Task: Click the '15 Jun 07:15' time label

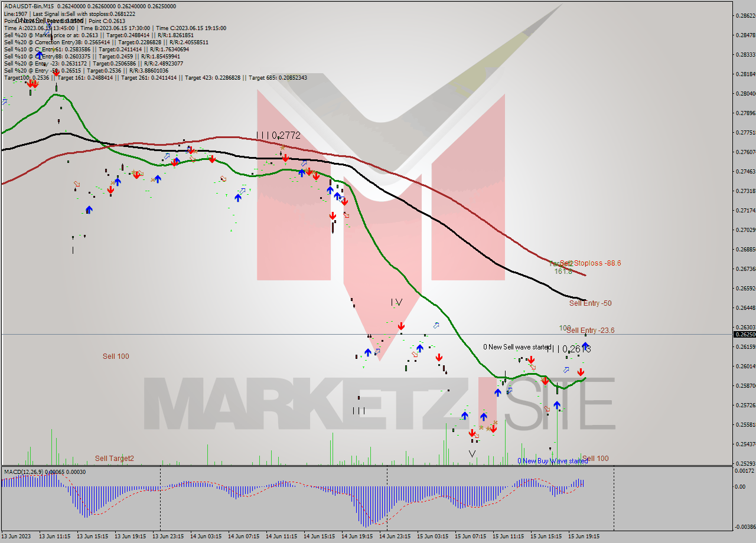Action: [471, 537]
